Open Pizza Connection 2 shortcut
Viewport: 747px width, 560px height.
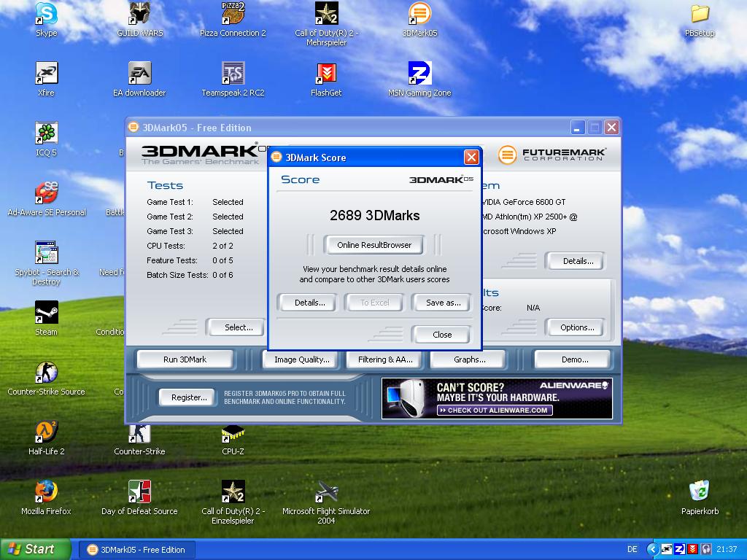tap(233, 15)
